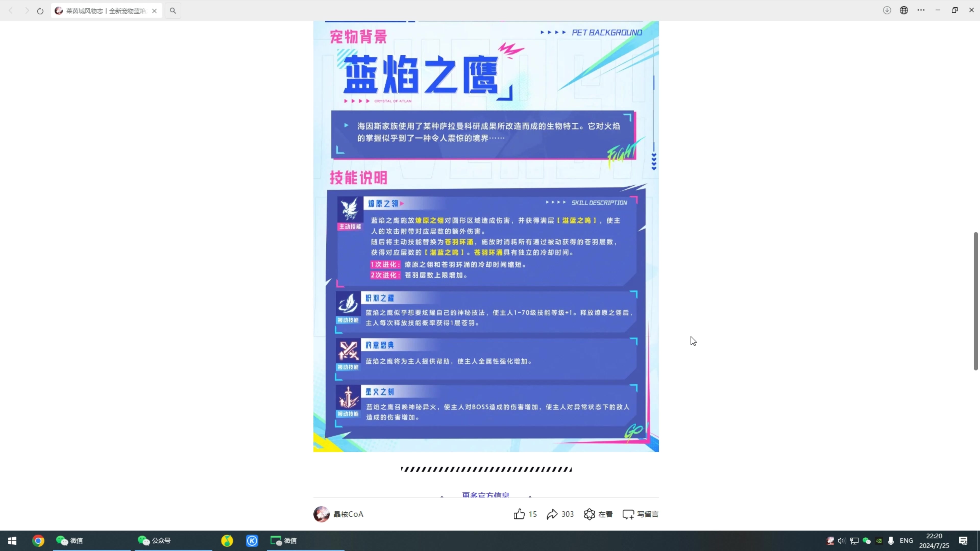Open the notification center icon
This screenshot has width=980, height=551.
coord(963,540)
